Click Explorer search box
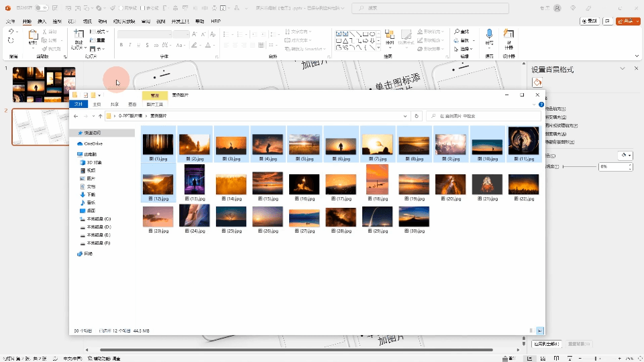This screenshot has height=362, width=644. click(483, 116)
